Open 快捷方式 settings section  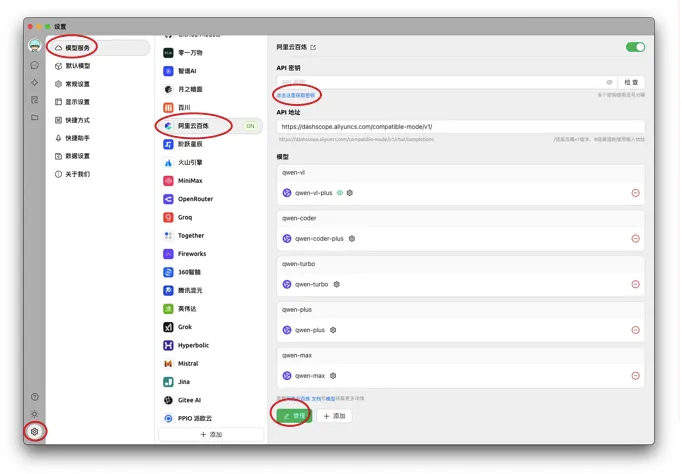99,120
